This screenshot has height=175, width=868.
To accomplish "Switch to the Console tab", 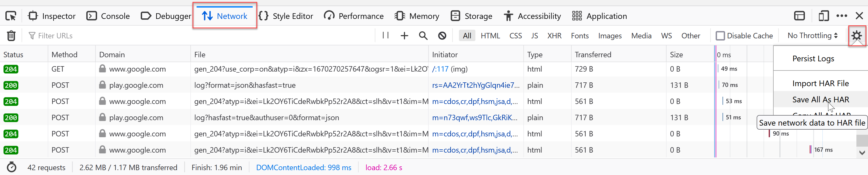I will 108,16.
